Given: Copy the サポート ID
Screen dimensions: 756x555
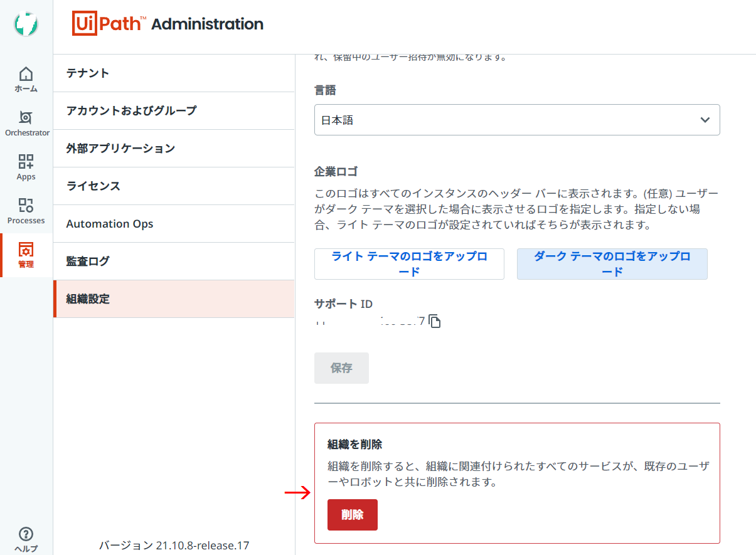Looking at the screenshot, I should 435,322.
